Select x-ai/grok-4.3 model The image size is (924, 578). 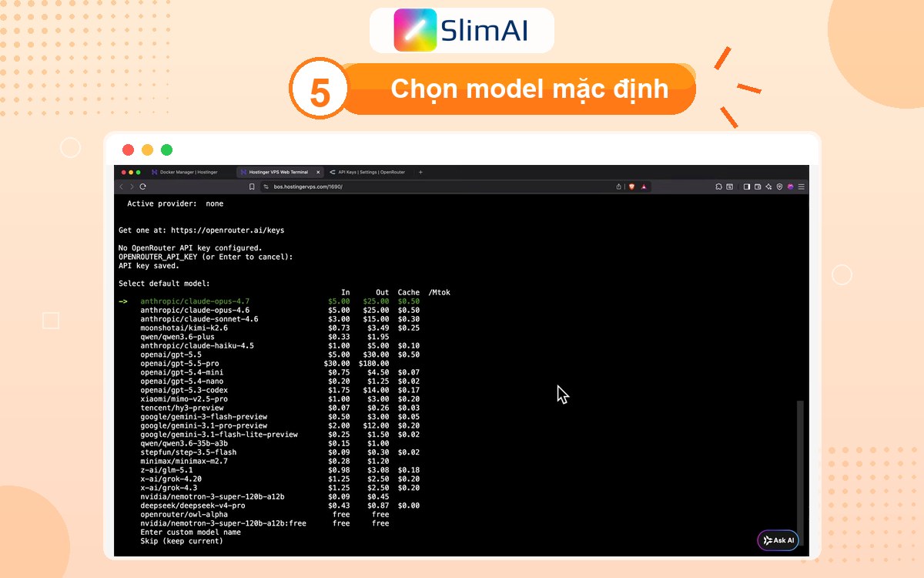[169, 488]
